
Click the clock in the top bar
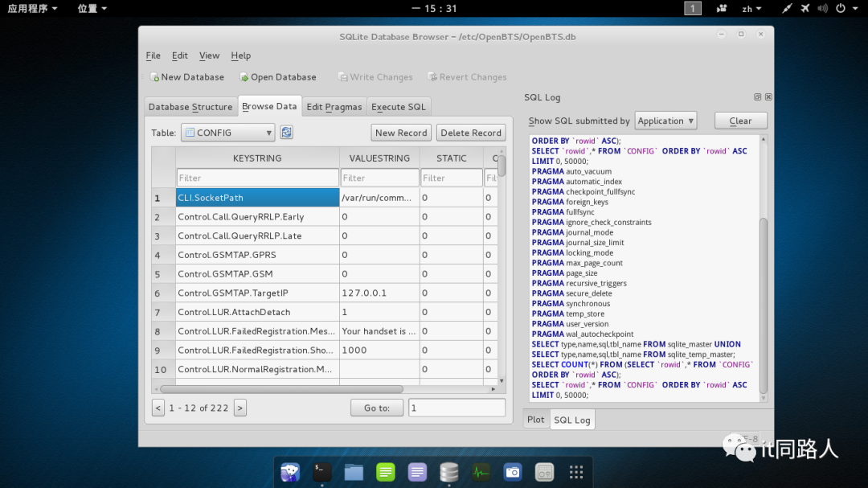coord(435,8)
